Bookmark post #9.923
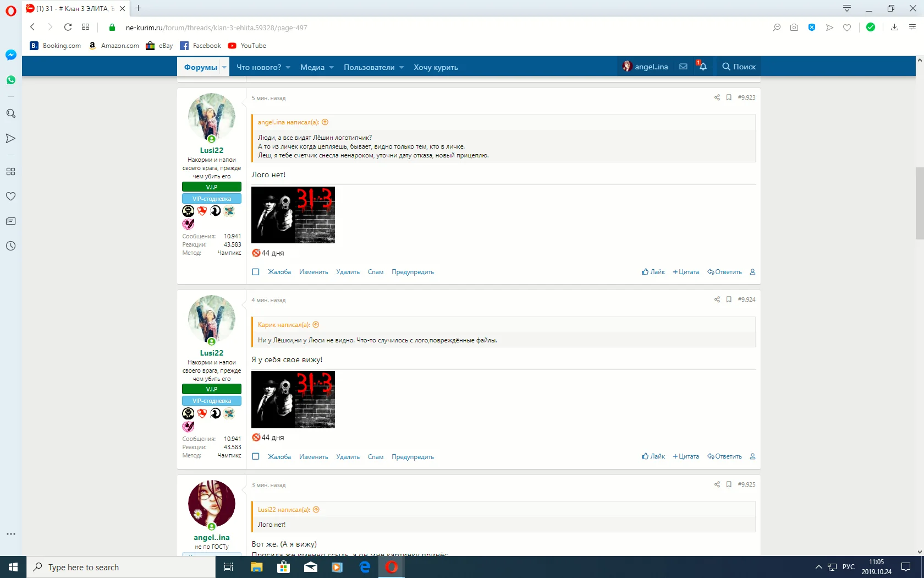The width and height of the screenshot is (924, 578). click(x=729, y=97)
